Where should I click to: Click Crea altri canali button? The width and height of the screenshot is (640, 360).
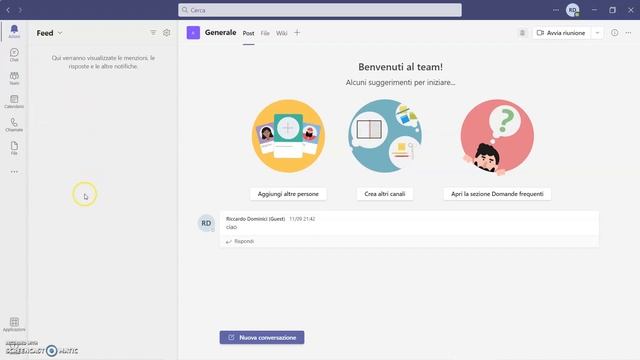(385, 194)
